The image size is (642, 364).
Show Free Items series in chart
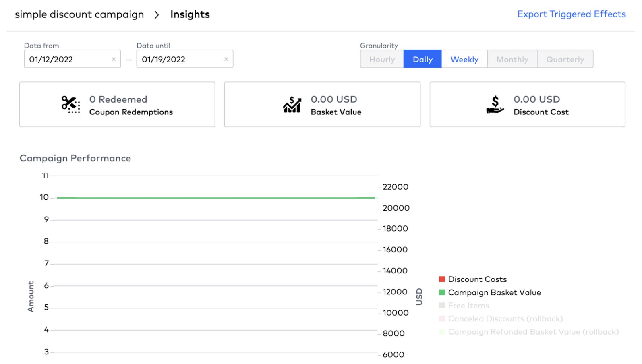tap(464, 306)
